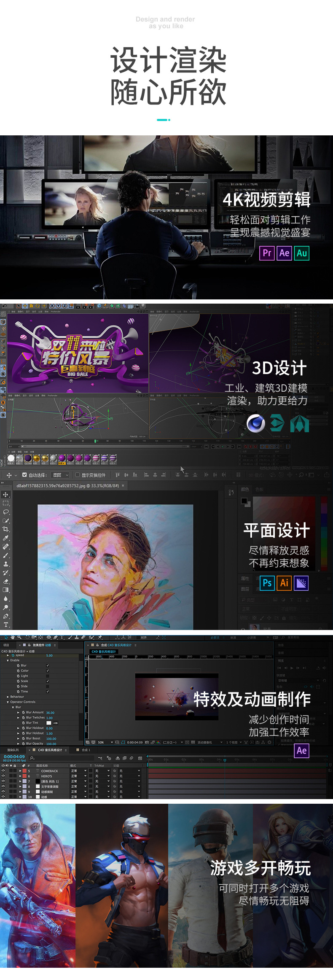Open the 渲染队列 tab
Image resolution: width=333 pixels, height=980 pixels.
13,750
